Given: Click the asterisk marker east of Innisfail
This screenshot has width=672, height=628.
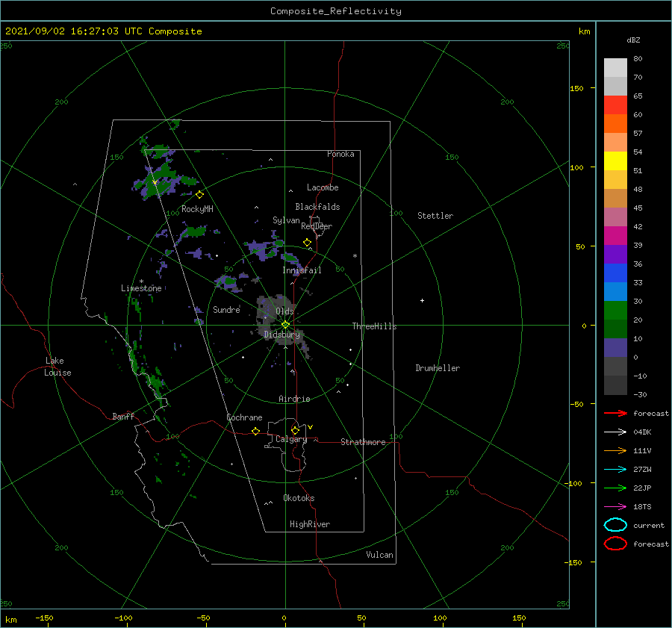Looking at the screenshot, I should pyautogui.click(x=355, y=256).
